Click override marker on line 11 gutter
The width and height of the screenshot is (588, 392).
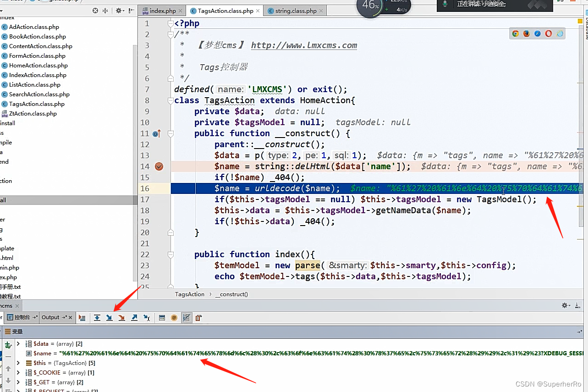coord(156,133)
